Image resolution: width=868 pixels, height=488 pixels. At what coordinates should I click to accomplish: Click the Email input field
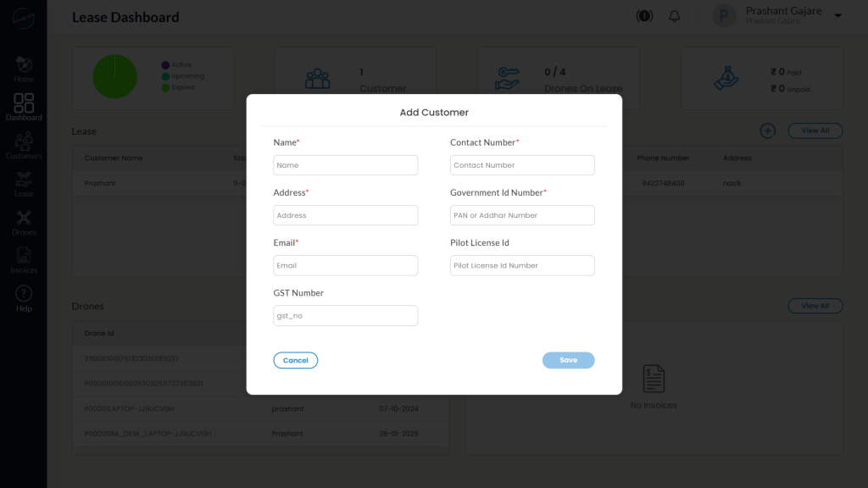click(x=346, y=265)
